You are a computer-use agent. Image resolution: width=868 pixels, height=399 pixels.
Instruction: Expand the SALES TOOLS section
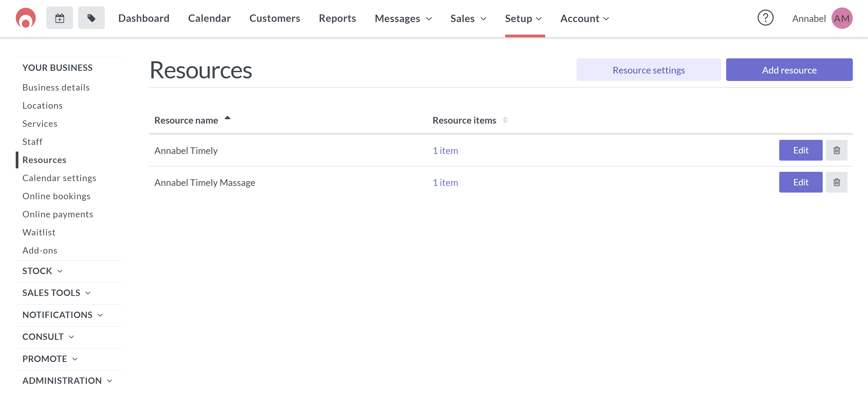coord(56,293)
